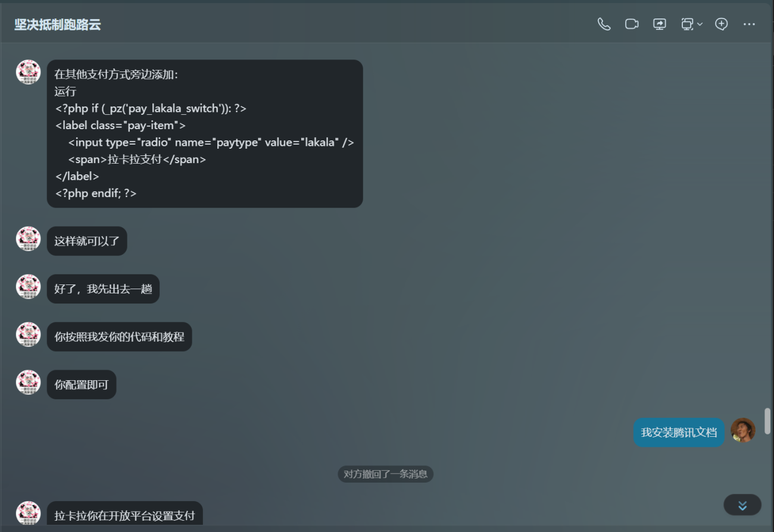Click the plus chat bubble icon
This screenshot has height=532, width=774.
[722, 24]
